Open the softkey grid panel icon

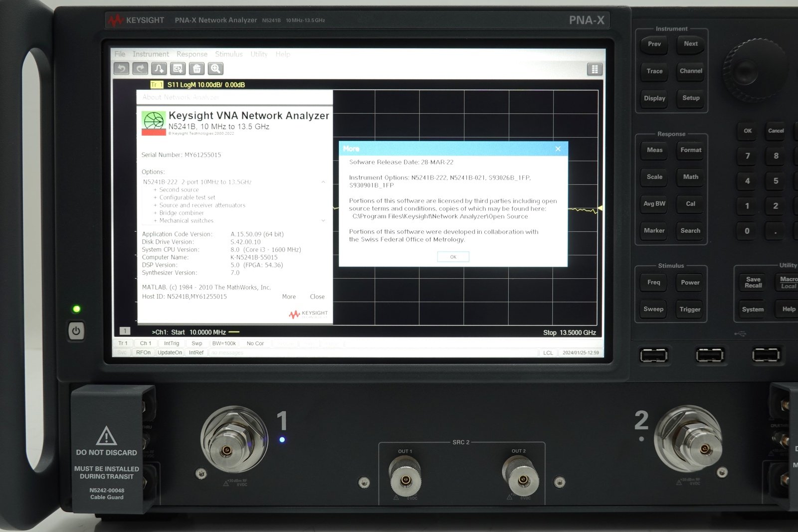(595, 69)
